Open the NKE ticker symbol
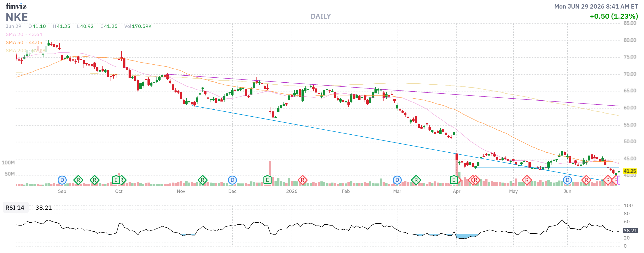The width and height of the screenshot is (644, 253). coord(17,17)
